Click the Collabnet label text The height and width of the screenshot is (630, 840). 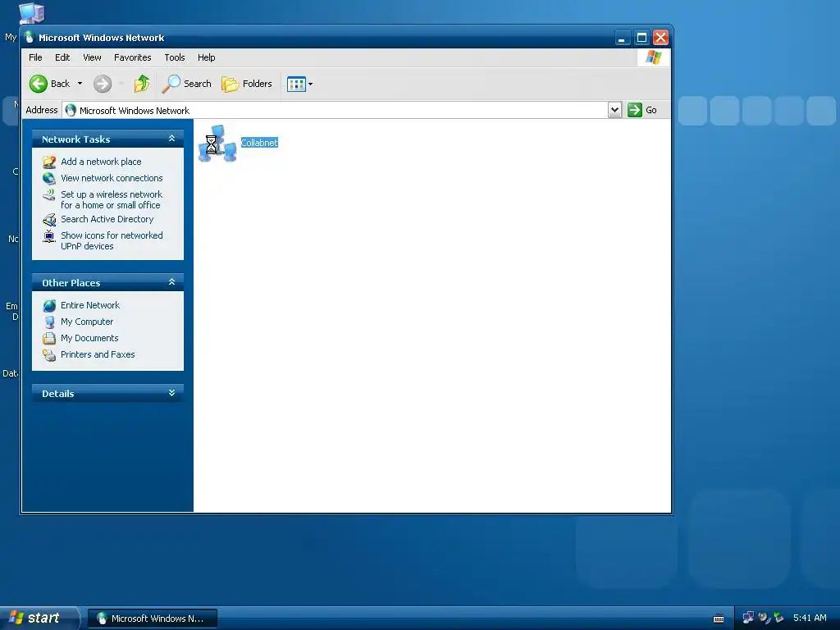point(259,143)
